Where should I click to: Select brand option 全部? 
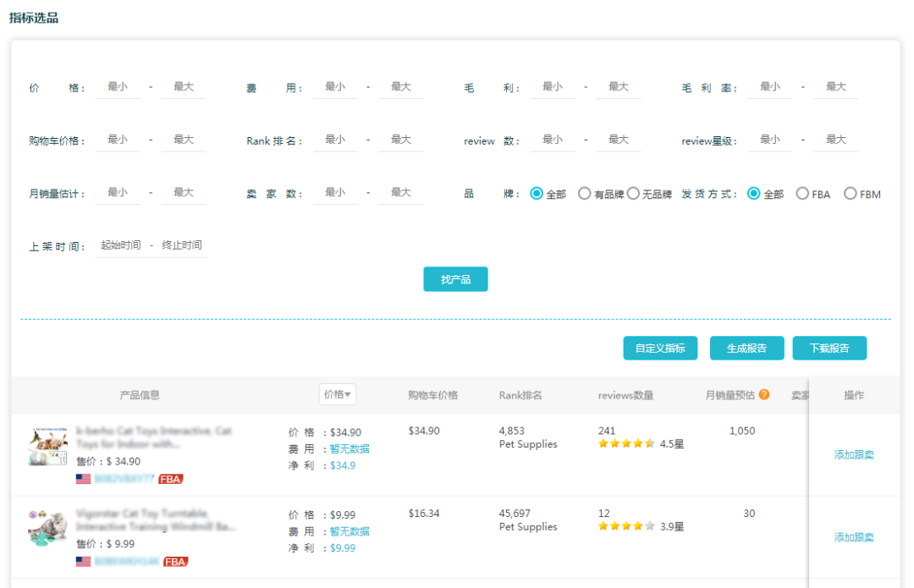(537, 194)
